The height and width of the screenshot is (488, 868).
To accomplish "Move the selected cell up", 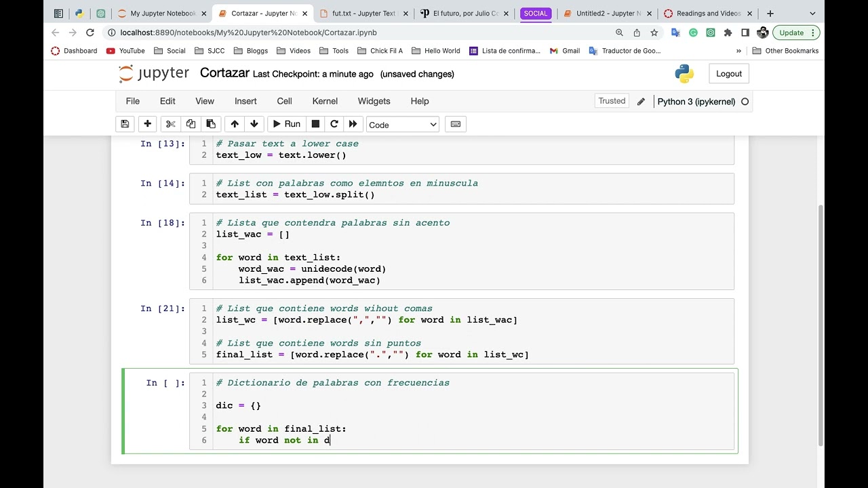I will pyautogui.click(x=235, y=124).
